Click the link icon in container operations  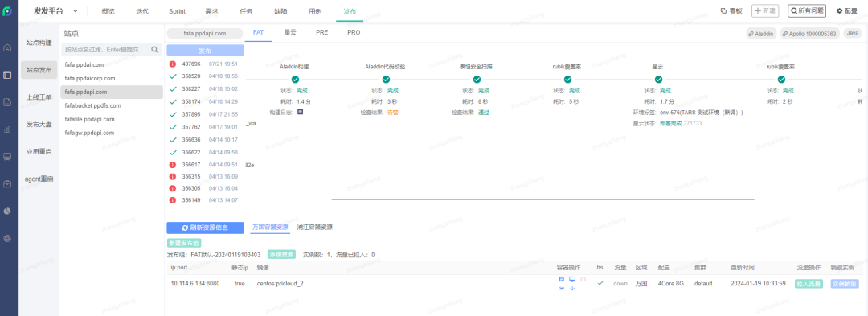pos(561,288)
